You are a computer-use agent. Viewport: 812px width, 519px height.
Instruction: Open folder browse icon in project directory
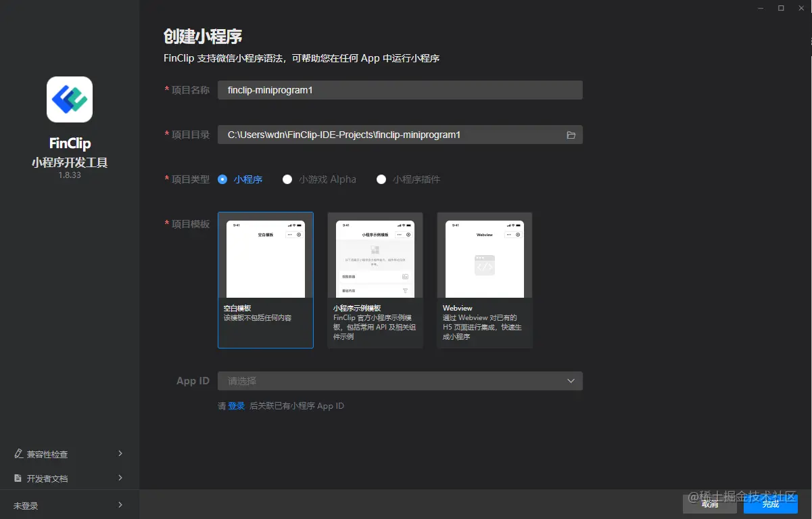571,135
